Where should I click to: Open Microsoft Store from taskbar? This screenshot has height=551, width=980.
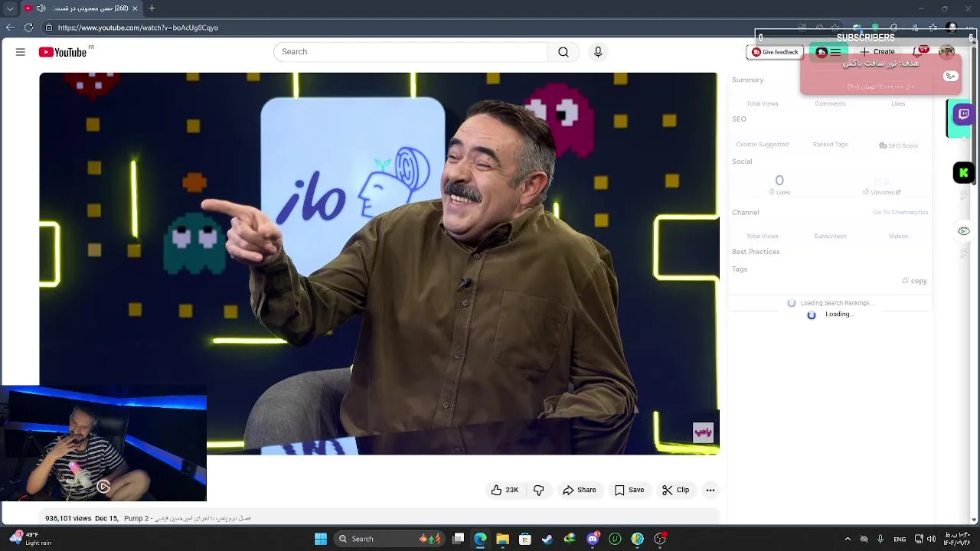pos(524,539)
